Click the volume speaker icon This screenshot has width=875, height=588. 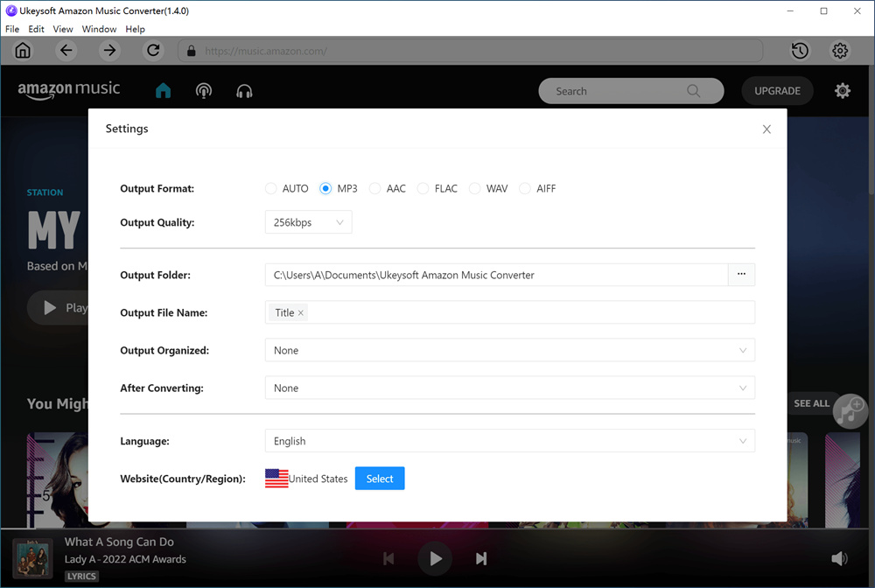click(839, 558)
